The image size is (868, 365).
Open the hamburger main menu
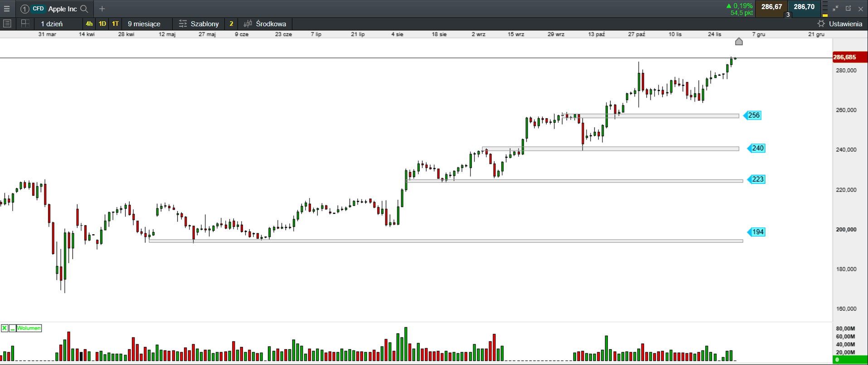pos(7,9)
